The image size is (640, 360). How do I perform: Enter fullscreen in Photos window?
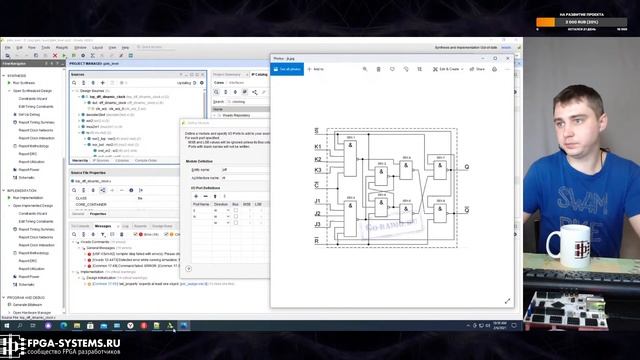(507, 301)
